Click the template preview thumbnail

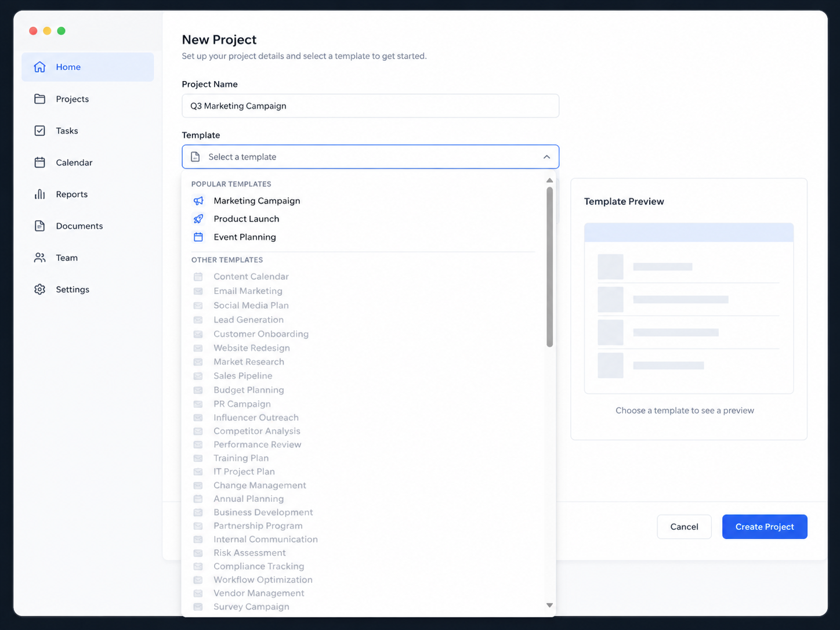click(689, 308)
